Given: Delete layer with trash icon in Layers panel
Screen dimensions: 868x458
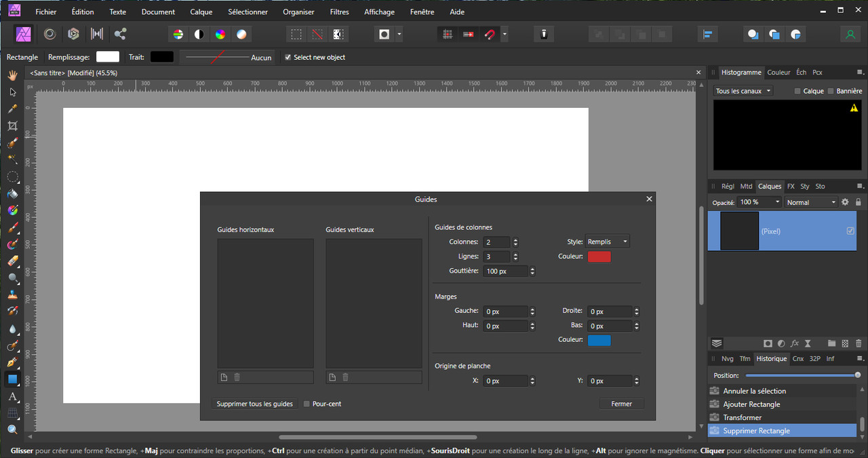Looking at the screenshot, I should 858,343.
